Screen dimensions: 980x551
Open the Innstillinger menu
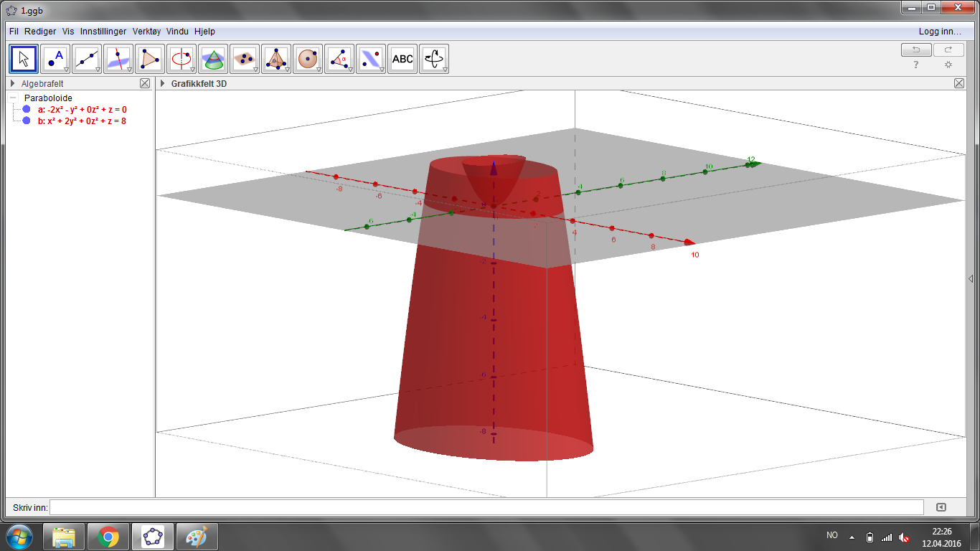pyautogui.click(x=103, y=32)
